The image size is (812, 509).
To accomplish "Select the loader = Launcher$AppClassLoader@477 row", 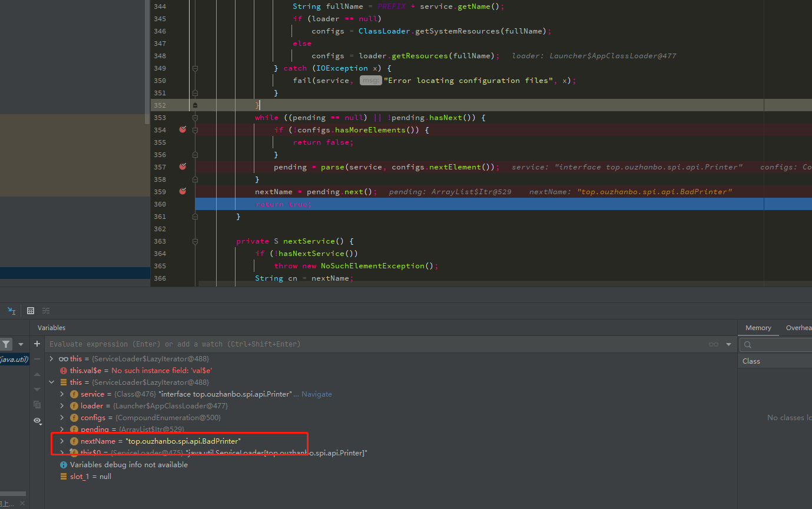I will pos(391,405).
